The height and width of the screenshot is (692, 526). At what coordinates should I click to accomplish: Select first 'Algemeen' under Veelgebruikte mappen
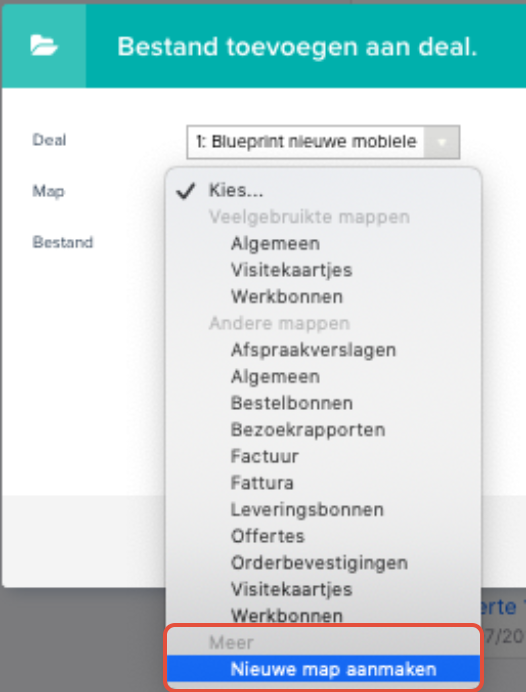(x=323, y=244)
